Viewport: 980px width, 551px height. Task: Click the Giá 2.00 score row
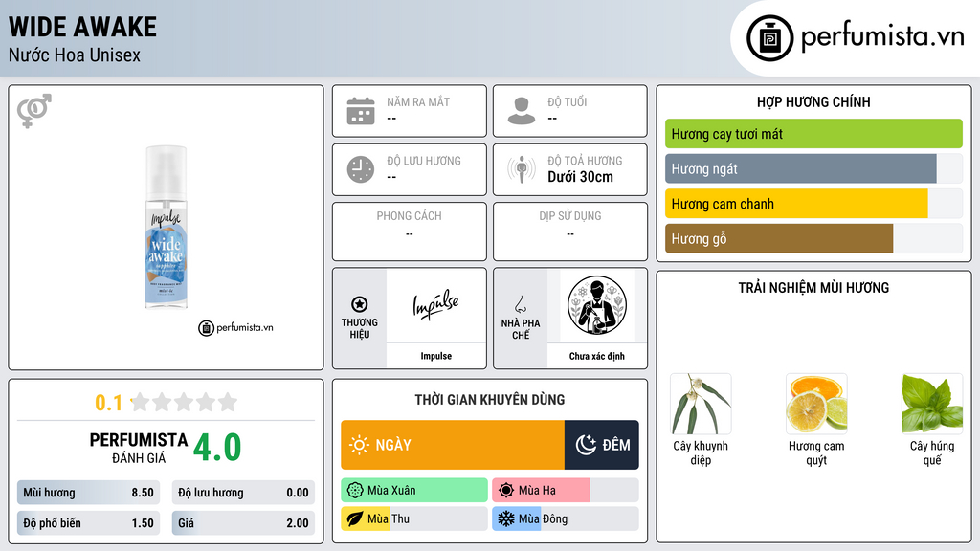click(x=243, y=523)
